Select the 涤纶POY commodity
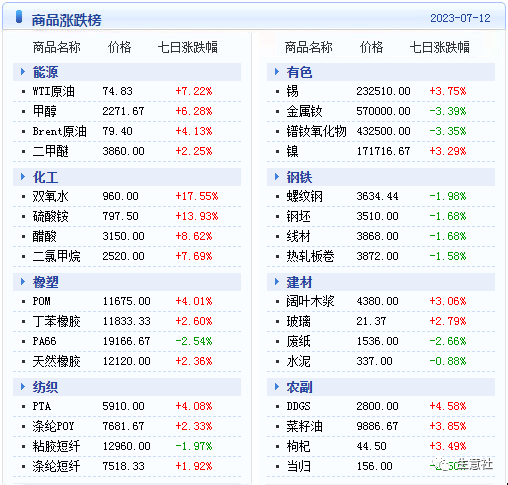 click(x=53, y=426)
